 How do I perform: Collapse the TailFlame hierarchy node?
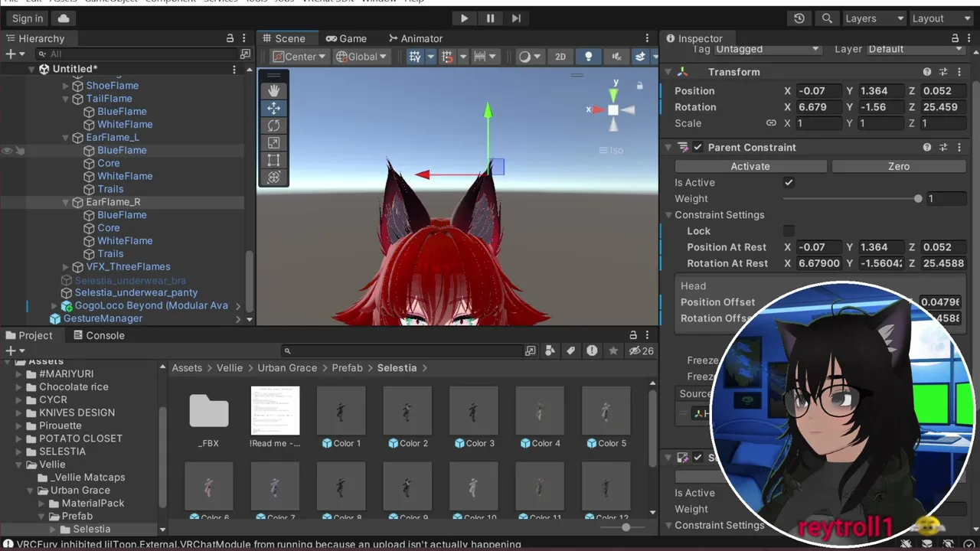(66, 99)
